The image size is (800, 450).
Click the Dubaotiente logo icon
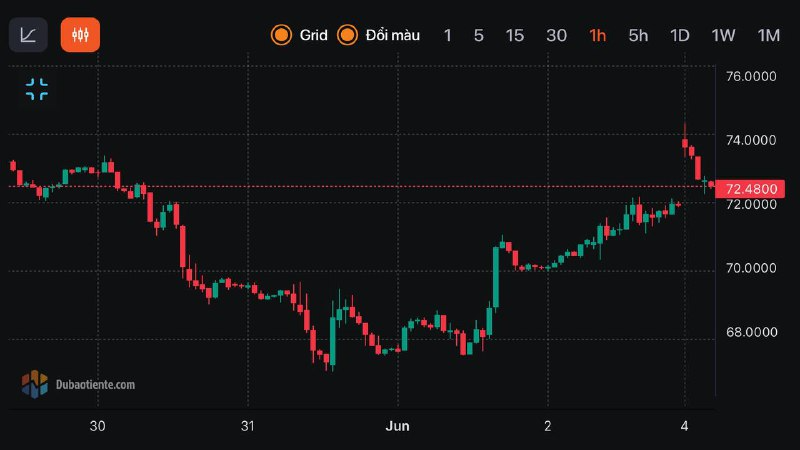coord(35,383)
